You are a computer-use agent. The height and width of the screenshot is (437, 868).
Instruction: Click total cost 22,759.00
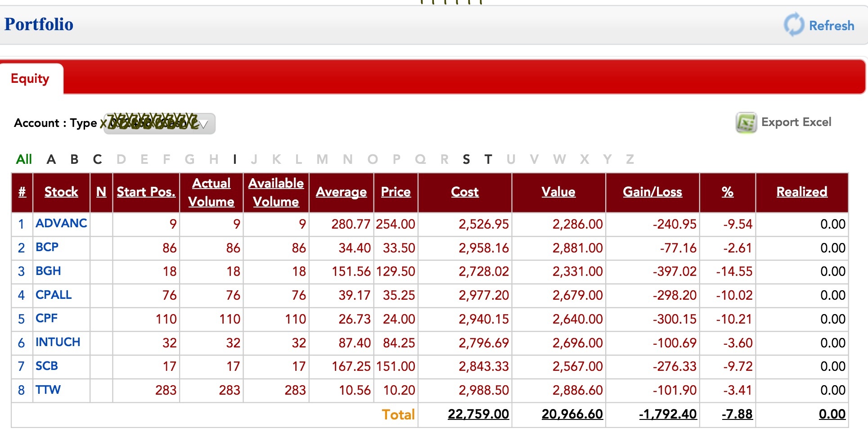pyautogui.click(x=478, y=414)
